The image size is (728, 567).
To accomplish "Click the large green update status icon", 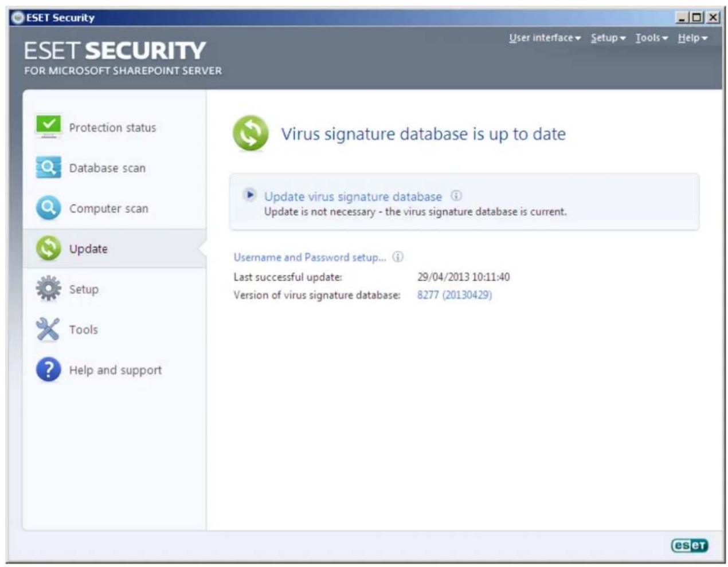I will 251,133.
